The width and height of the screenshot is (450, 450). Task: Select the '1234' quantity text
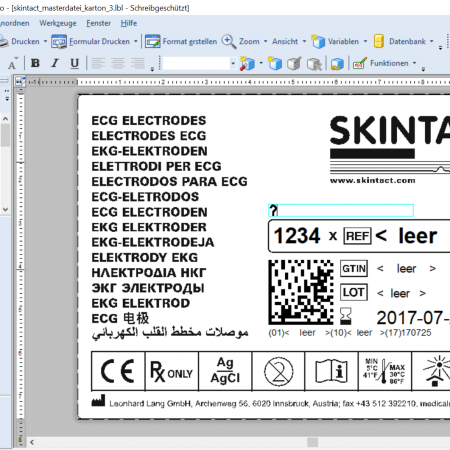pos(297,236)
